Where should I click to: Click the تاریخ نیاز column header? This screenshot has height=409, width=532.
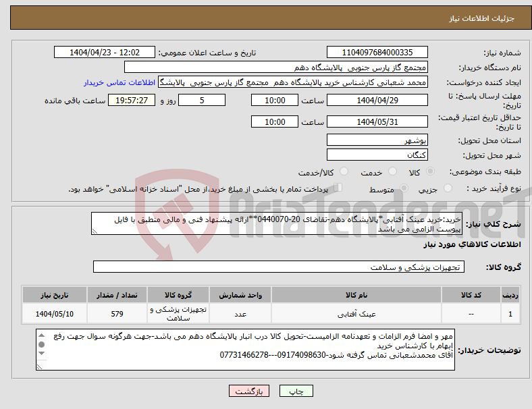click(x=55, y=295)
